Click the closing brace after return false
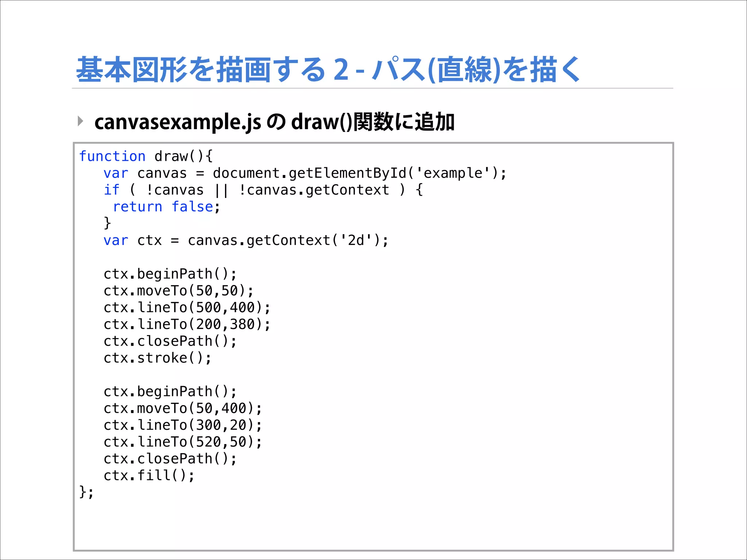The height and width of the screenshot is (560, 747). point(107,223)
